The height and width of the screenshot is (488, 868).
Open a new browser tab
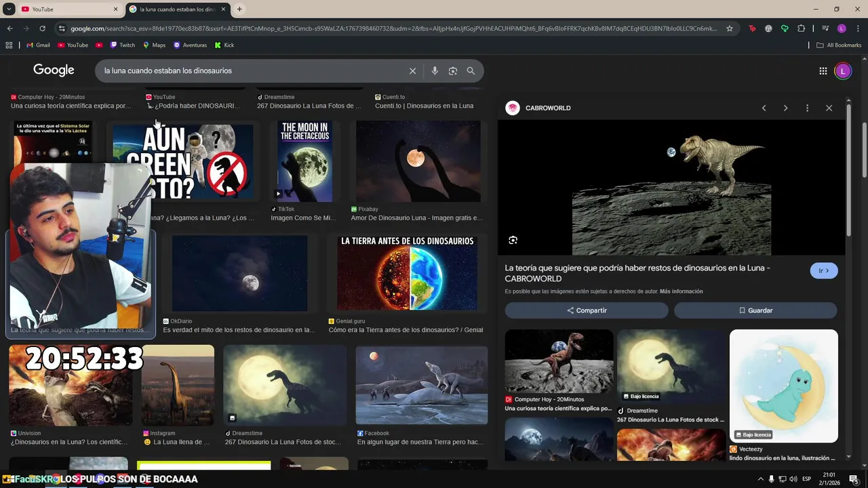point(239,9)
